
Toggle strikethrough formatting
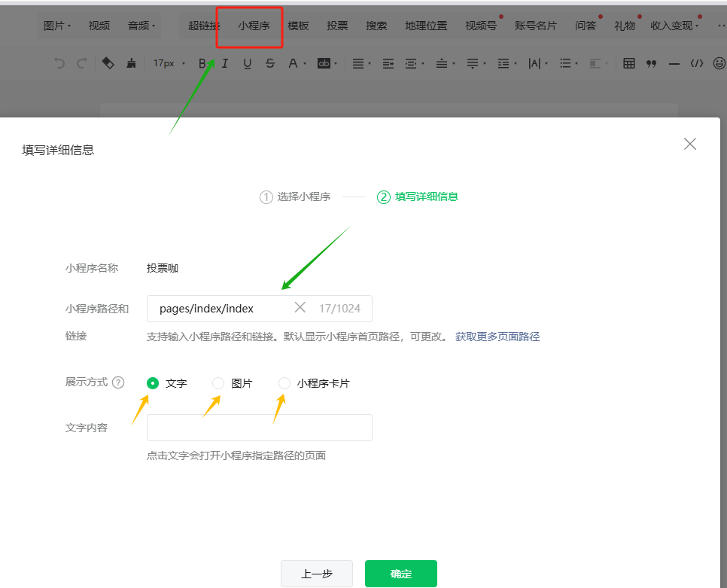tap(270, 63)
